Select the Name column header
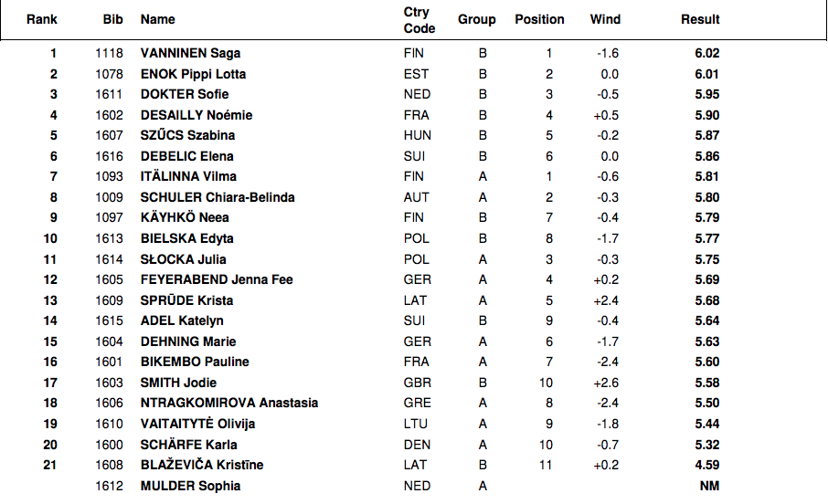Image resolution: width=828 pixels, height=504 pixels. click(x=157, y=19)
